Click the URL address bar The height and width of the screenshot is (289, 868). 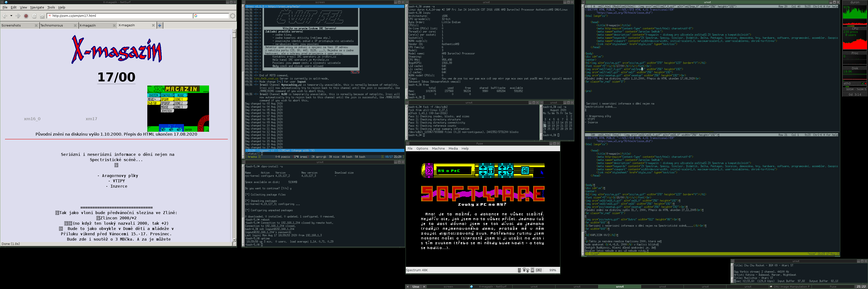point(121,16)
